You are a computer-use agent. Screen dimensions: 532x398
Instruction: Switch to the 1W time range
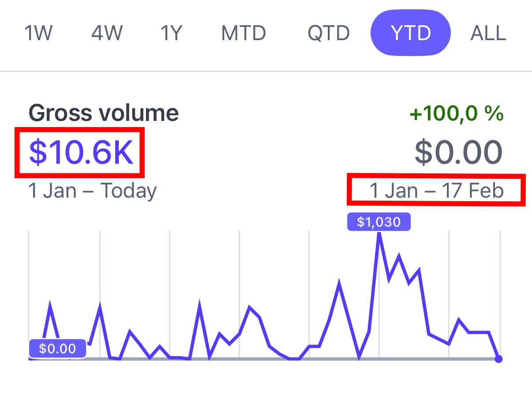pos(38,34)
